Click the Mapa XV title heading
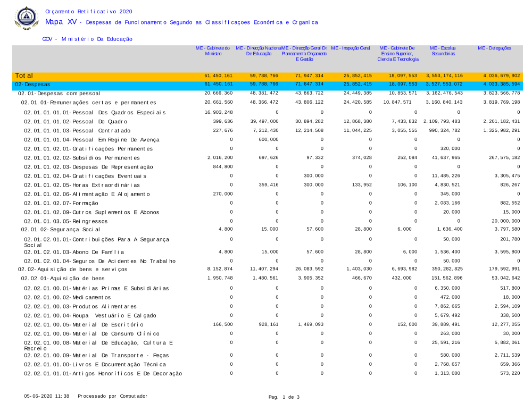 tap(54, 22)
